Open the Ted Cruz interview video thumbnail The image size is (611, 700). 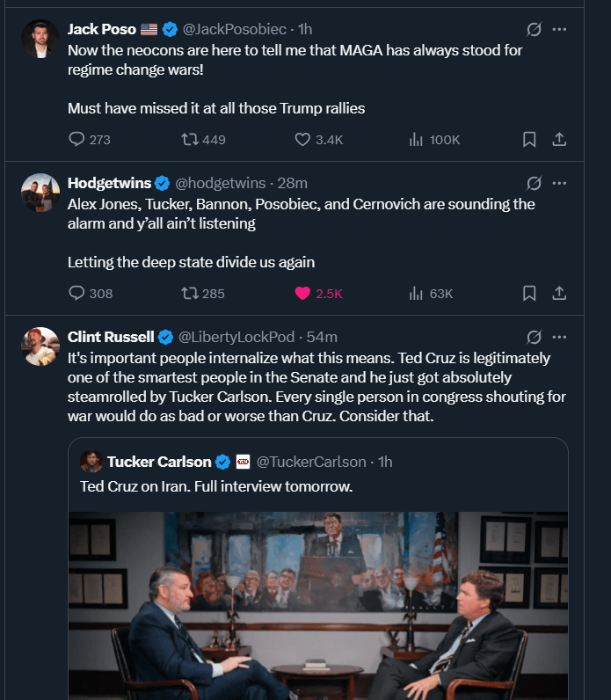coord(318,605)
